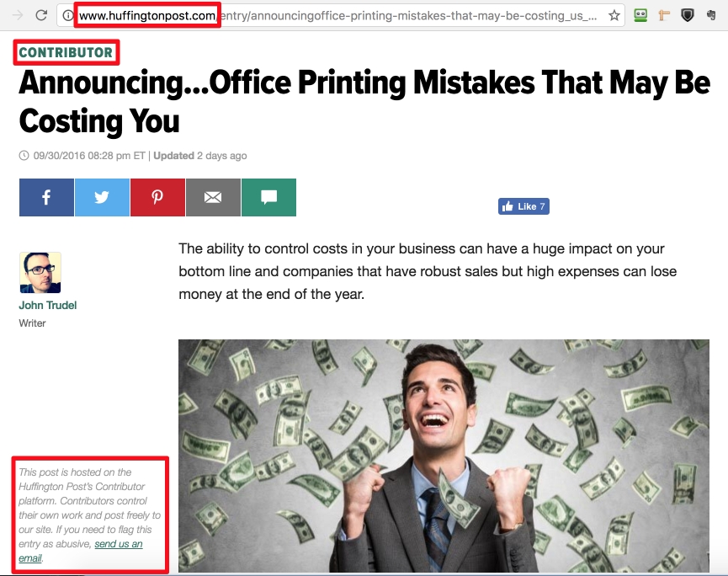Click the Evernote elephant extension icon

710,15
